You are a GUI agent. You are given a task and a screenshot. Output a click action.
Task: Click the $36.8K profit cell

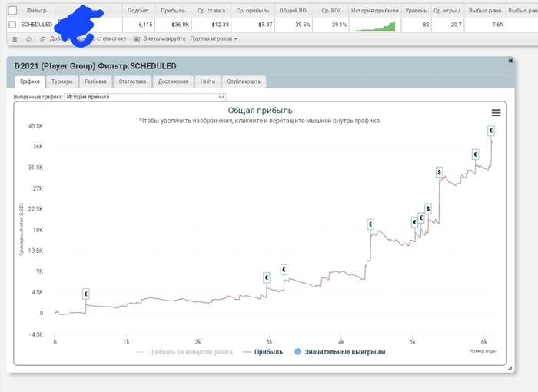pyautogui.click(x=173, y=25)
